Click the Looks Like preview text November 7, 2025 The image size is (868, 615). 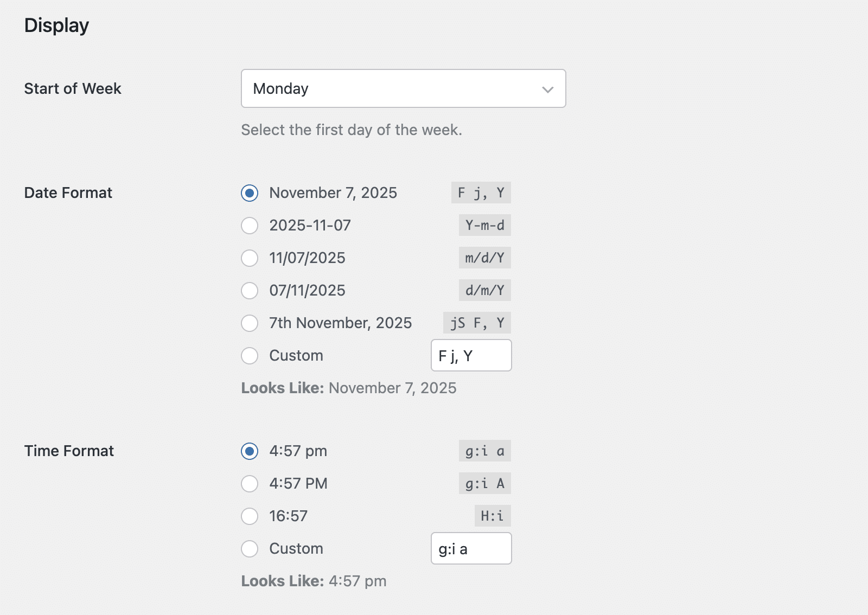coord(392,388)
